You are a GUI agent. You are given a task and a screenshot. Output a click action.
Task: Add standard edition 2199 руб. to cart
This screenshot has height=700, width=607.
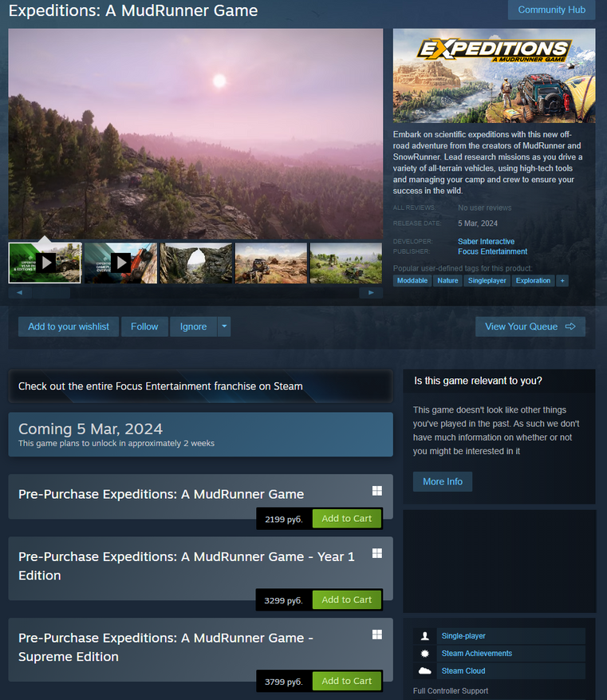(347, 519)
